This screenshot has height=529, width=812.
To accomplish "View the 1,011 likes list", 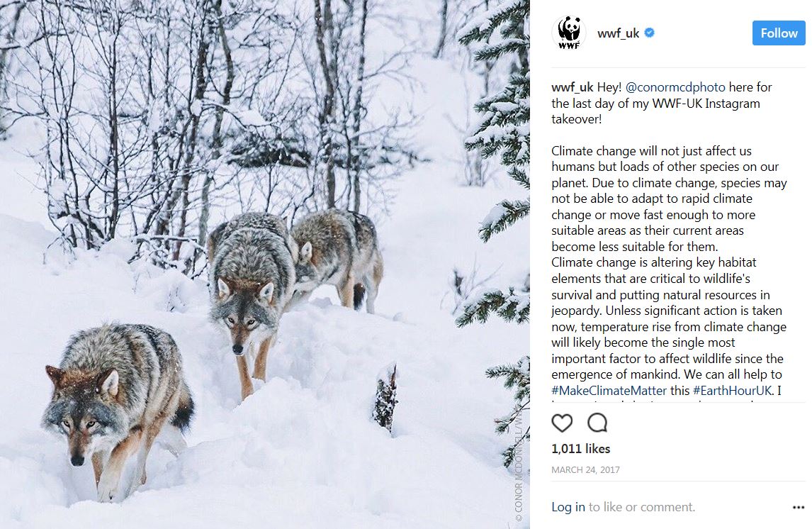I will 580,449.
